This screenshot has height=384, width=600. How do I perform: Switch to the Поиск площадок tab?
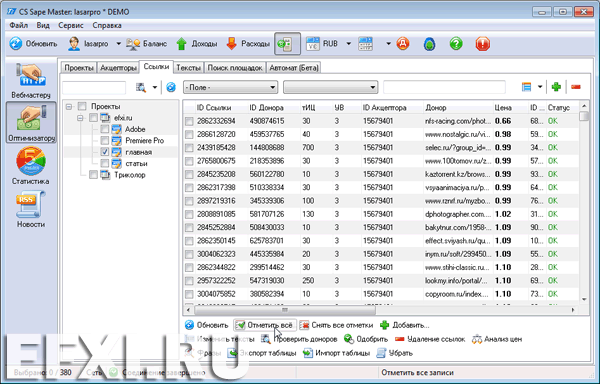click(235, 68)
